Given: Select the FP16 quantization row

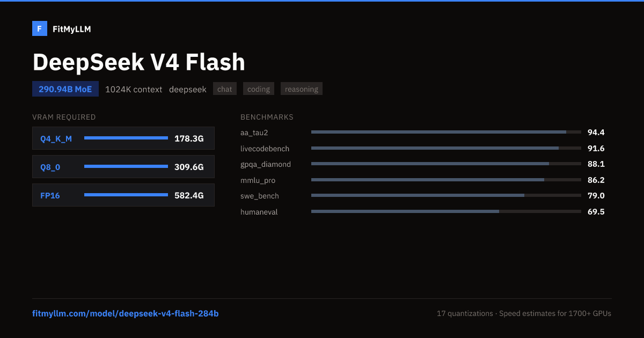Looking at the screenshot, I should [123, 195].
